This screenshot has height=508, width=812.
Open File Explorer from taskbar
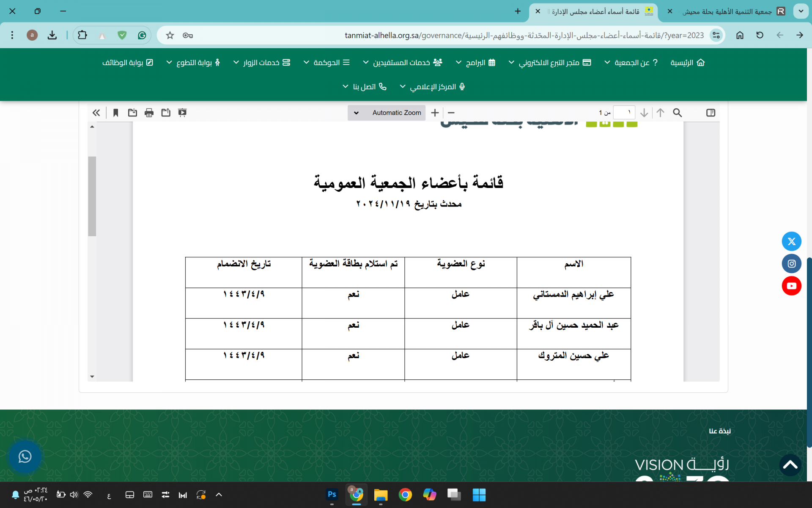[381, 494]
